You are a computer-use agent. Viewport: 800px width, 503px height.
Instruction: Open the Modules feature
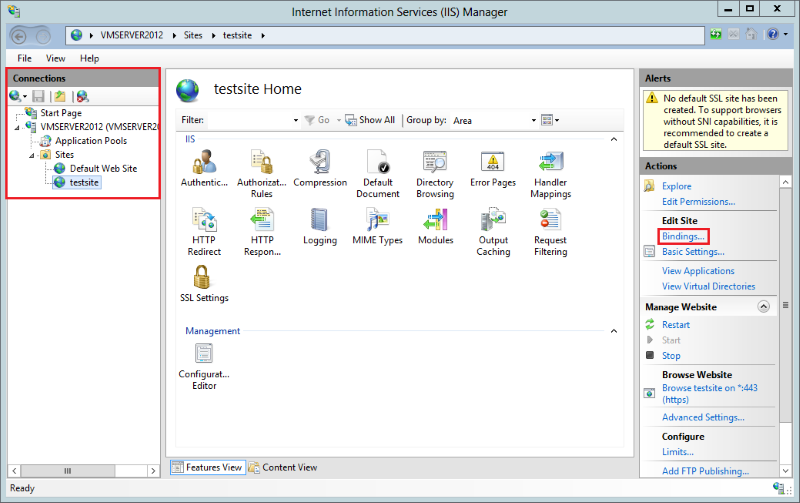(435, 227)
